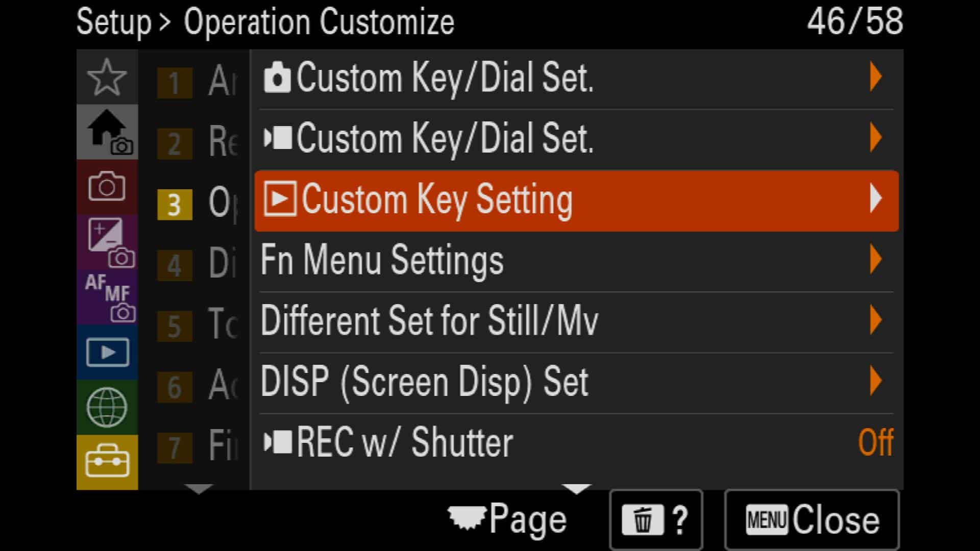Open the AF/MF focus tab icon
980x551 pixels.
click(107, 297)
